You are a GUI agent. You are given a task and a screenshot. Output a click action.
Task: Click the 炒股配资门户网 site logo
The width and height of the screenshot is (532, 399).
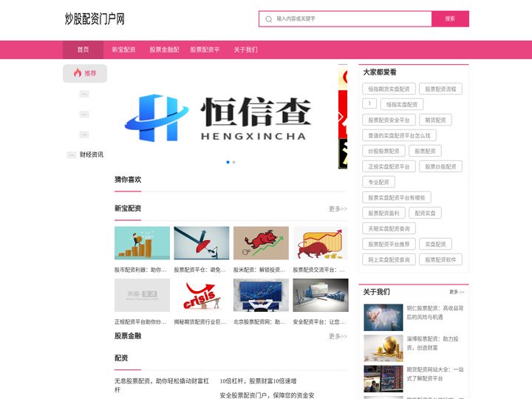coord(95,18)
